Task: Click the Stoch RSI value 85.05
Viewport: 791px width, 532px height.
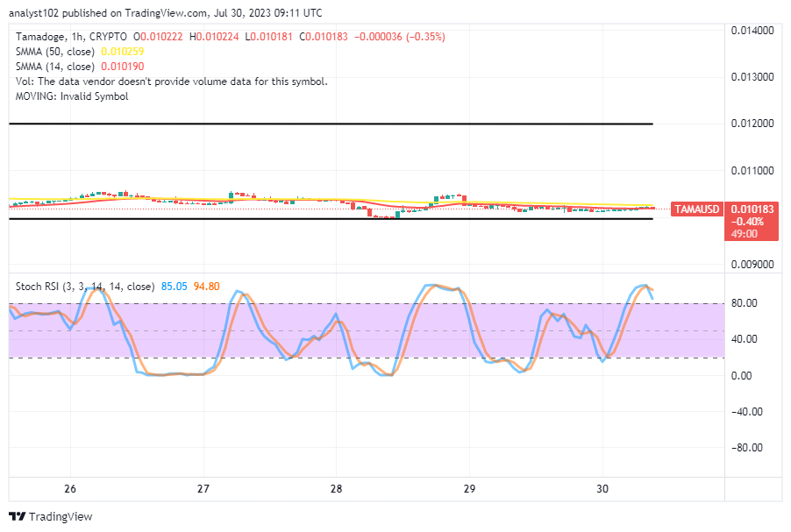Action: tap(174, 287)
